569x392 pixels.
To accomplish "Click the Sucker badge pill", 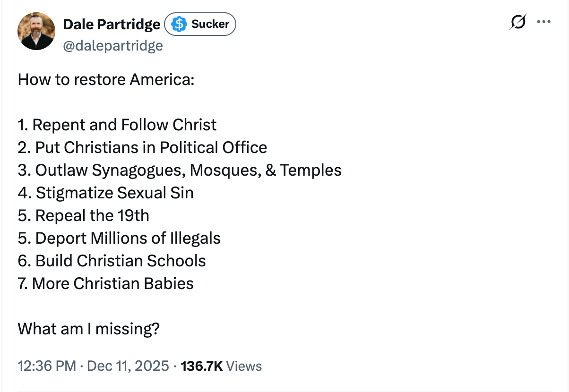I will [200, 24].
